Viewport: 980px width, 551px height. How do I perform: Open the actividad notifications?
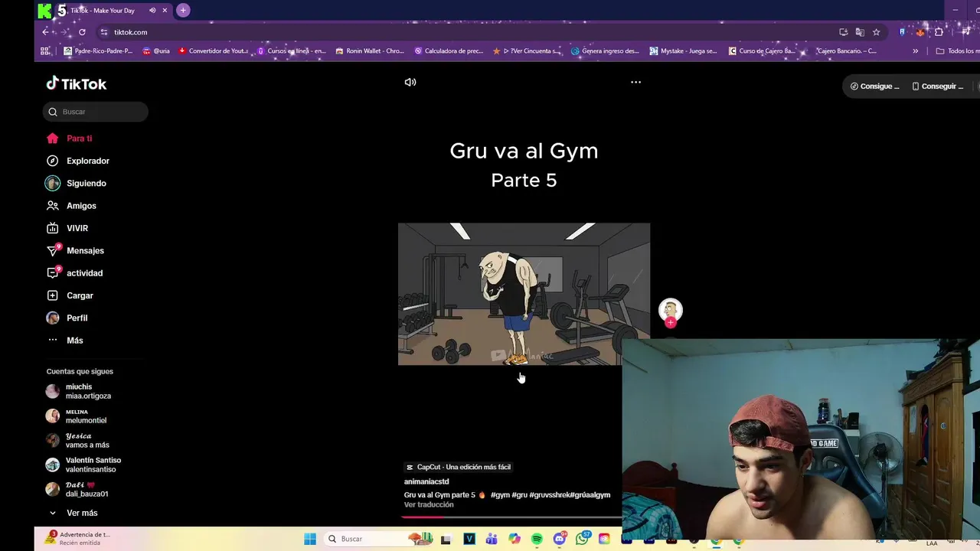coord(74,273)
